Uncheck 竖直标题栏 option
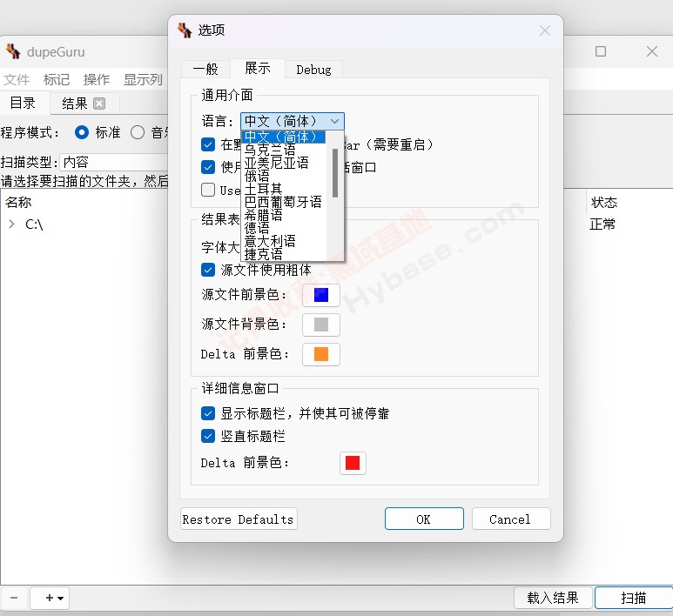This screenshot has height=616, width=673. tap(208, 436)
